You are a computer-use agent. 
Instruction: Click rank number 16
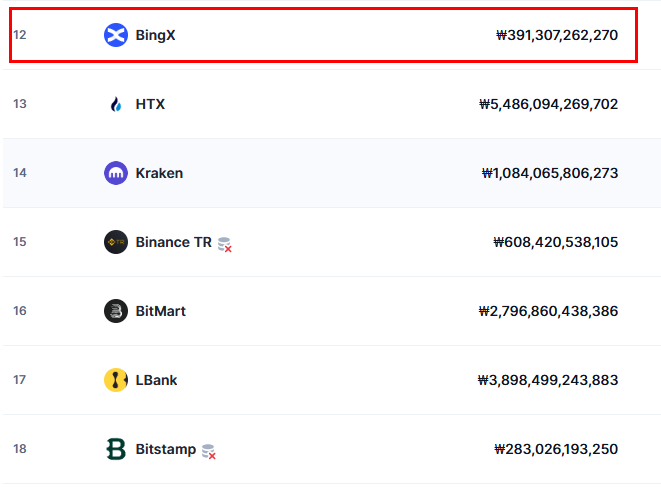(x=20, y=311)
